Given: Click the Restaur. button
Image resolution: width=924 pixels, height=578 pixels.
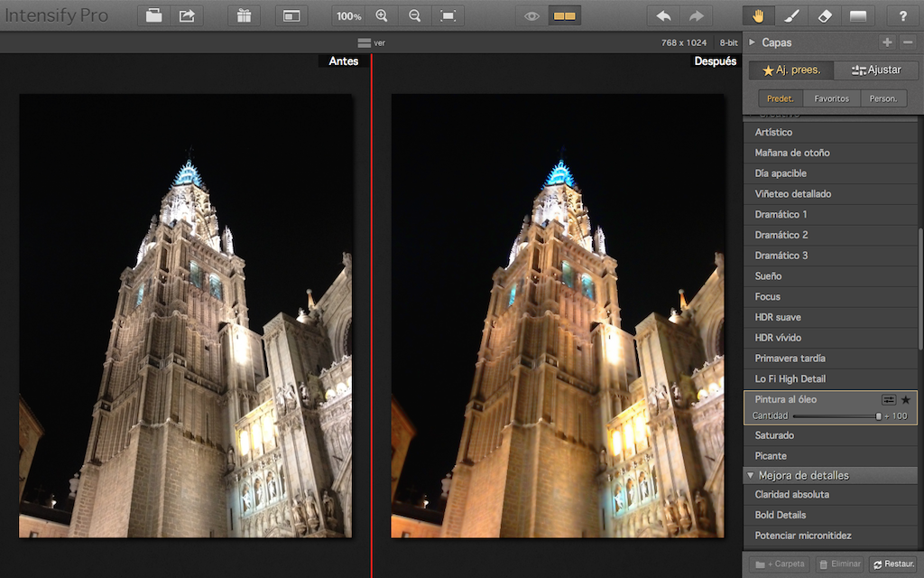Looking at the screenshot, I should click(894, 564).
